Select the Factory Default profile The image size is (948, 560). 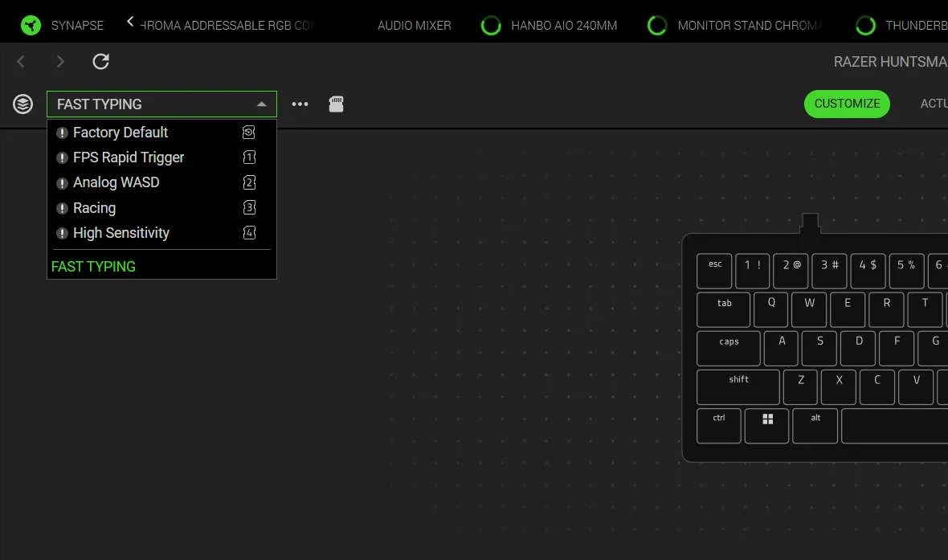(x=162, y=132)
